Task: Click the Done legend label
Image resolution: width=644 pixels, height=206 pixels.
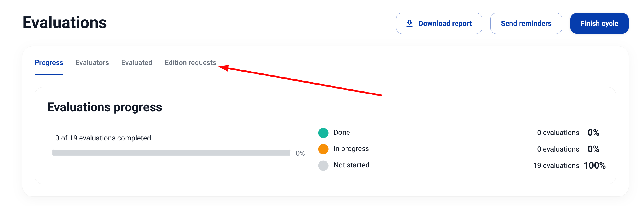Action: [342, 133]
